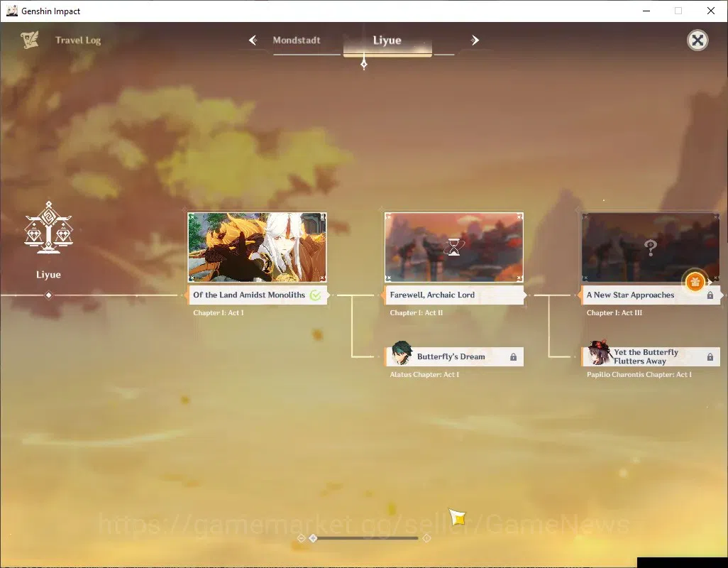
Task: Click the bottom horizontal scroll handle diamond
Action: click(314, 538)
